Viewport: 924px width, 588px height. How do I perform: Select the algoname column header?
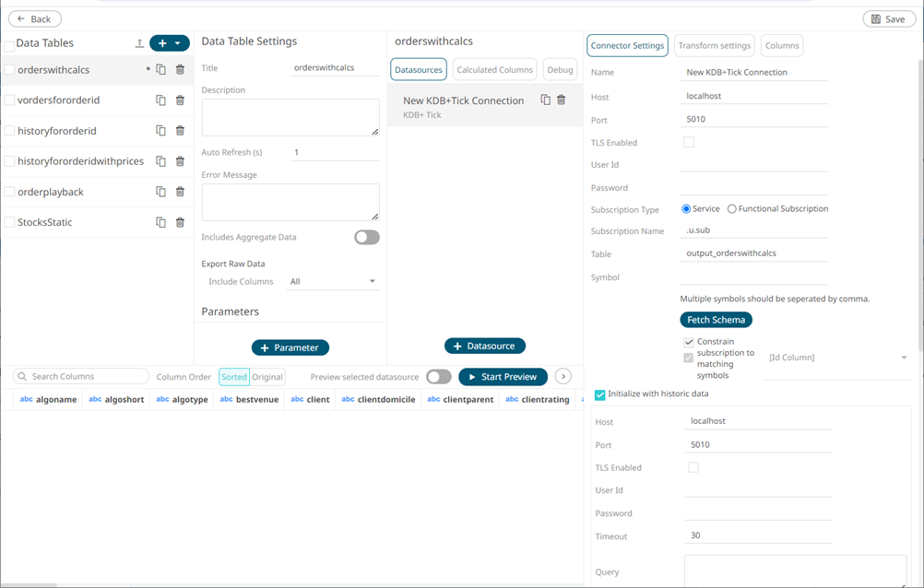point(48,399)
